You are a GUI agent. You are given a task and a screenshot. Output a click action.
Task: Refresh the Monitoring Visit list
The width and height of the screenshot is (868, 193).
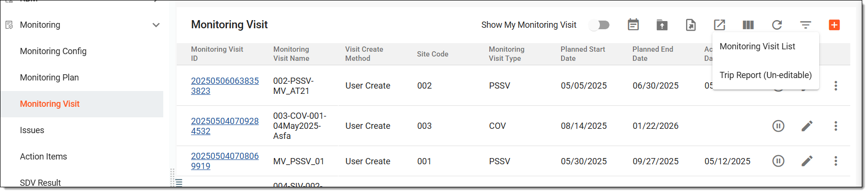777,25
